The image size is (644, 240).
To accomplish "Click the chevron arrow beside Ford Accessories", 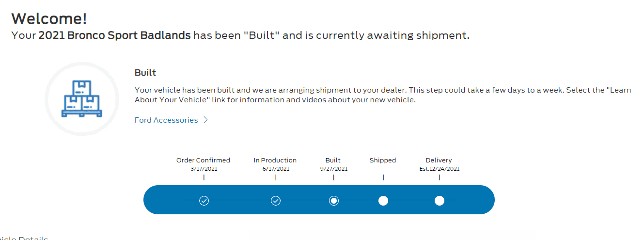I will (205, 120).
